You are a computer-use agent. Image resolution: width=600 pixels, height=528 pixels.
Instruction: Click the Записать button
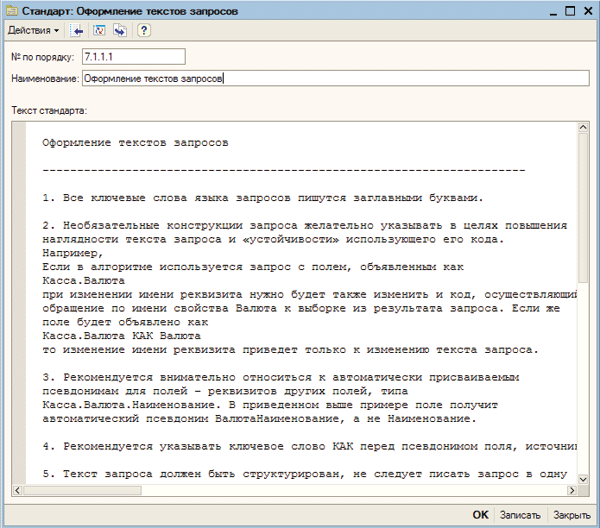[x=520, y=515]
